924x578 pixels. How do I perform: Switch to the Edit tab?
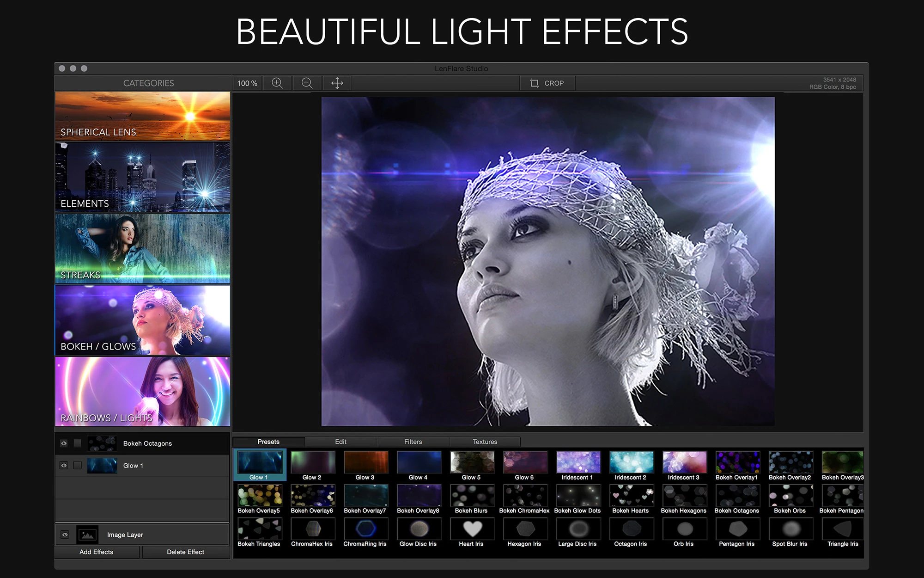pos(340,442)
